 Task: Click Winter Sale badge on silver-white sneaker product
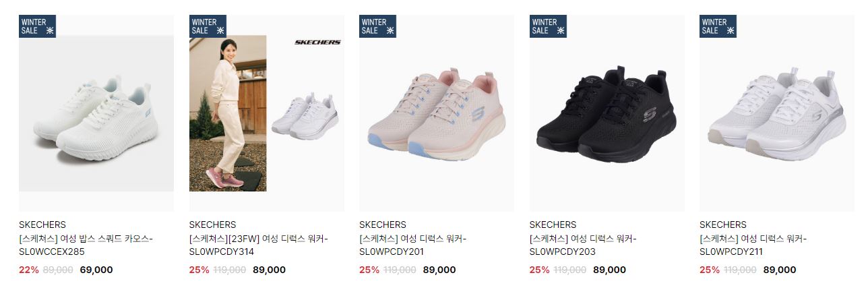(x=718, y=26)
